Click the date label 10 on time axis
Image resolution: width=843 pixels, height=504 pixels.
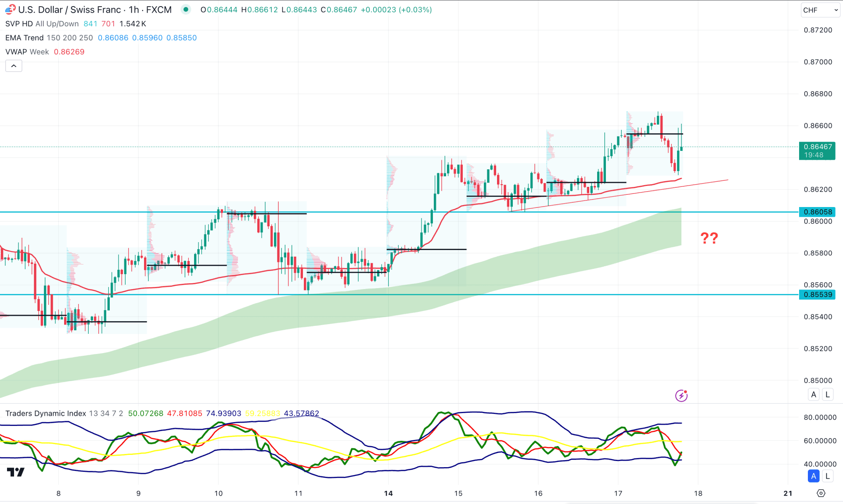(218, 493)
